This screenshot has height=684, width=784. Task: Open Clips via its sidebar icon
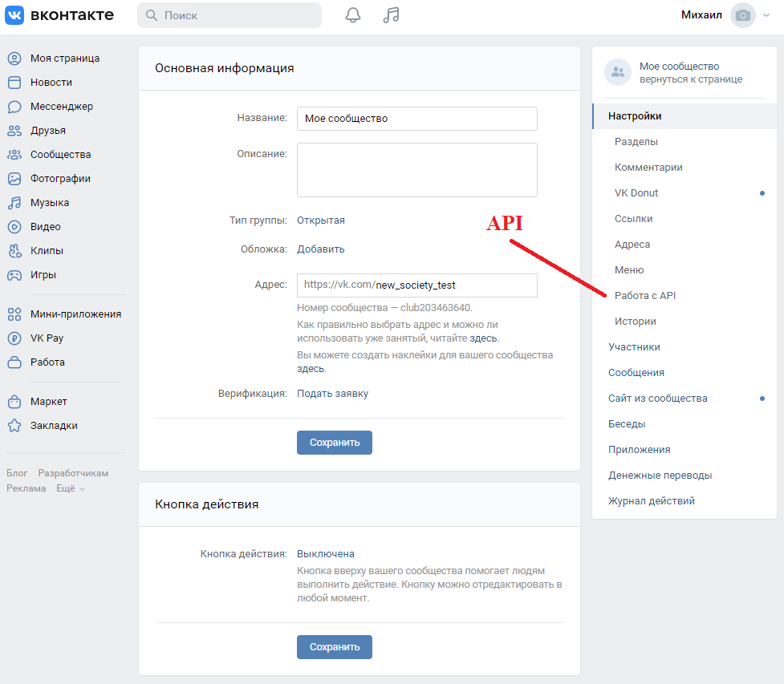[x=14, y=251]
